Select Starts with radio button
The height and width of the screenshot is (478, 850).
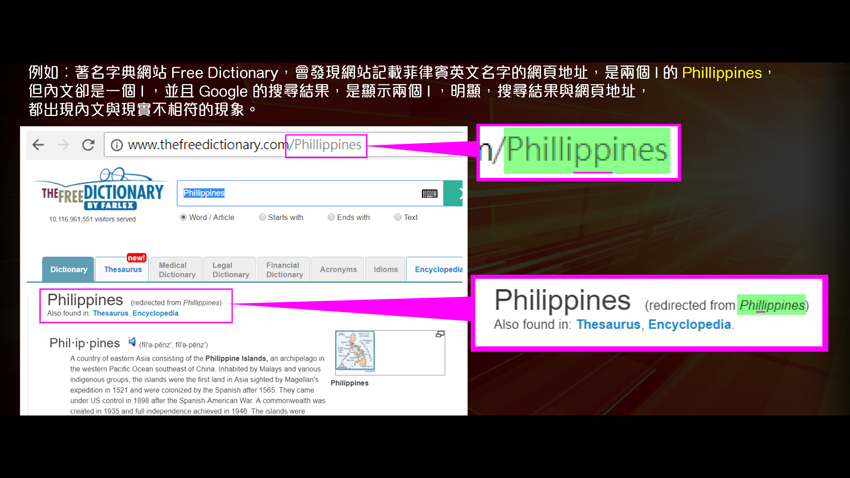pyautogui.click(x=262, y=217)
